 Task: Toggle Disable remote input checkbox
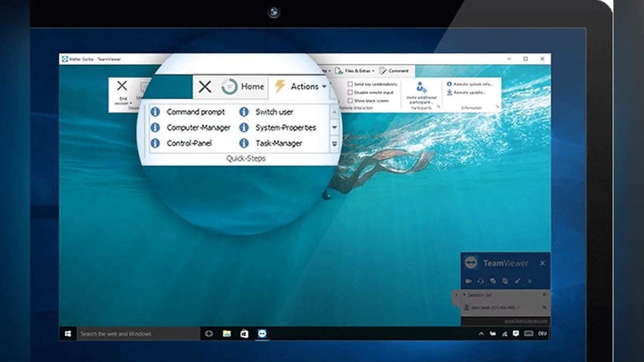point(350,92)
